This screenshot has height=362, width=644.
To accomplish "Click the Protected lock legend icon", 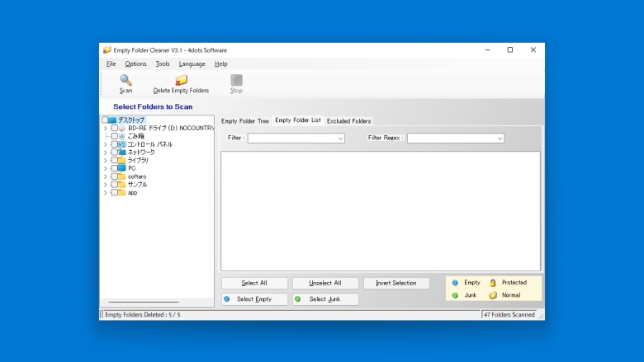I will (x=493, y=283).
